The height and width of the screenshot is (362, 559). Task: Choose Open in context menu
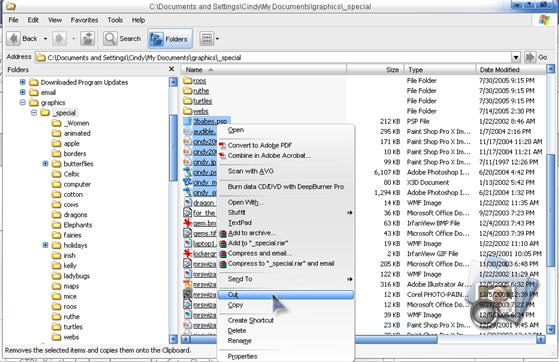(x=236, y=130)
